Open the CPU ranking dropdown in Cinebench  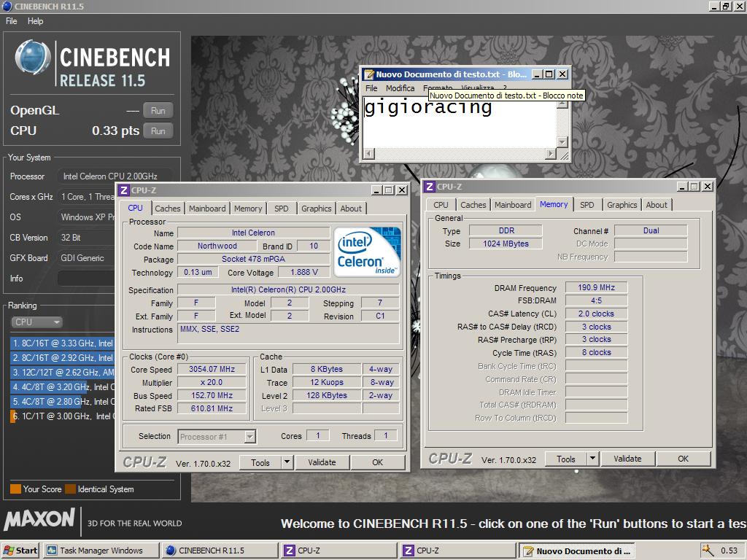(36, 322)
